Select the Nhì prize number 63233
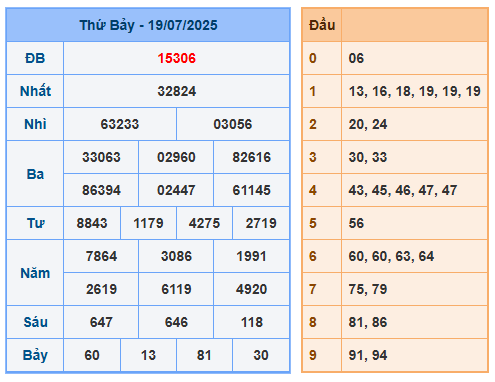 [120, 124]
